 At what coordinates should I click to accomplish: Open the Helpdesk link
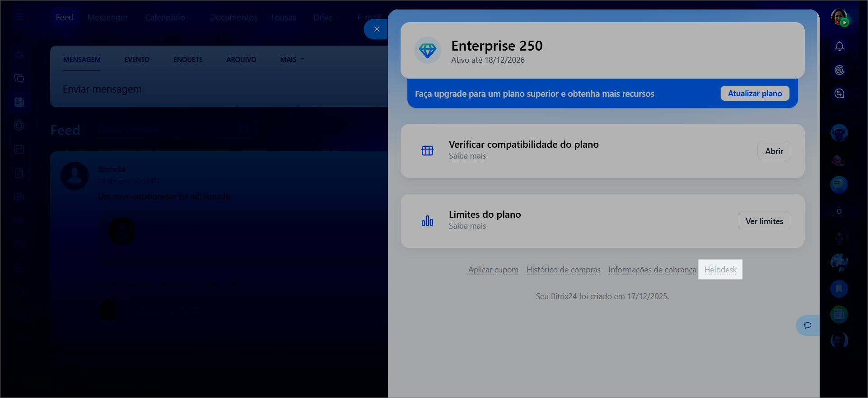[x=720, y=270]
